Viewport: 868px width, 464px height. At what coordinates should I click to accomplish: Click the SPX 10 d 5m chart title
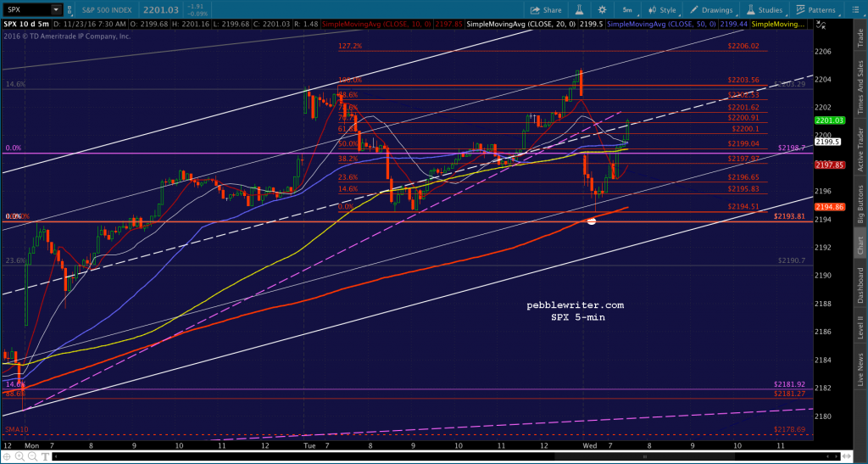pyautogui.click(x=25, y=25)
